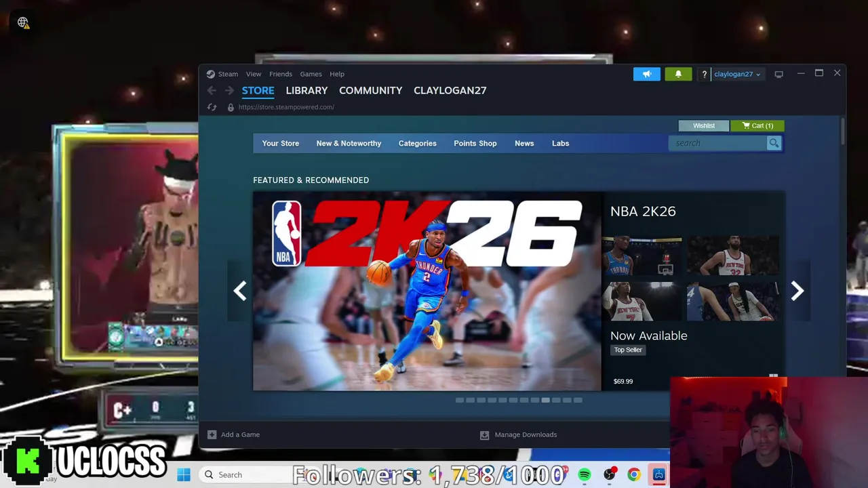Expand claylogan27 account dropdown
This screenshot has width=868, height=488.
click(x=737, y=74)
